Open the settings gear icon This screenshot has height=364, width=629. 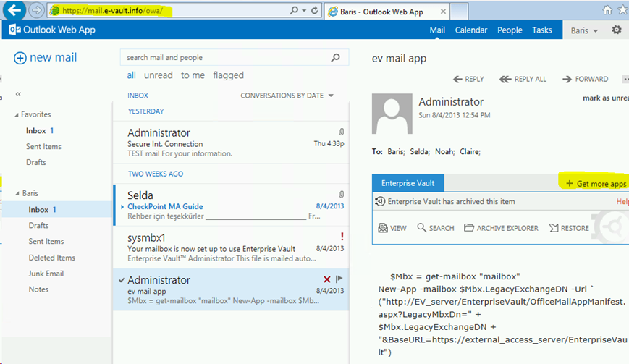pyautogui.click(x=617, y=30)
